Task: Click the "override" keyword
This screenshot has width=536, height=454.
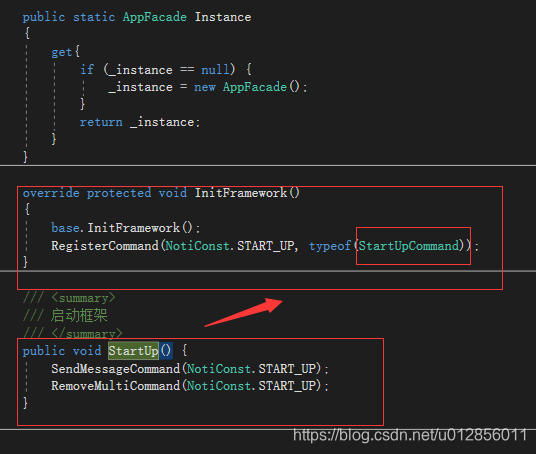Action: click(51, 193)
